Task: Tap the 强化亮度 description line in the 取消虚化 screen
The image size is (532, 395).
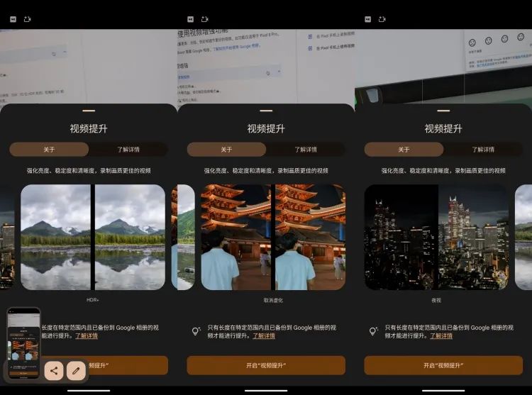Action: point(266,170)
